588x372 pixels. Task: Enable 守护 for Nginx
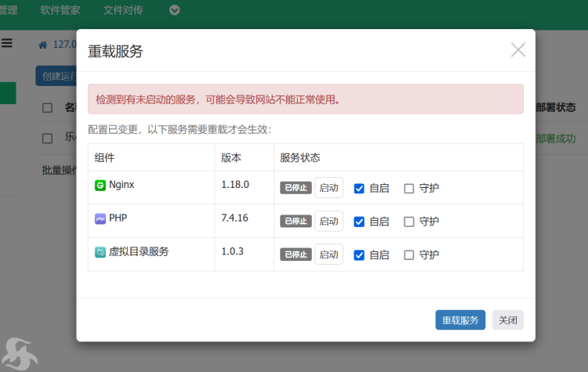pos(408,189)
